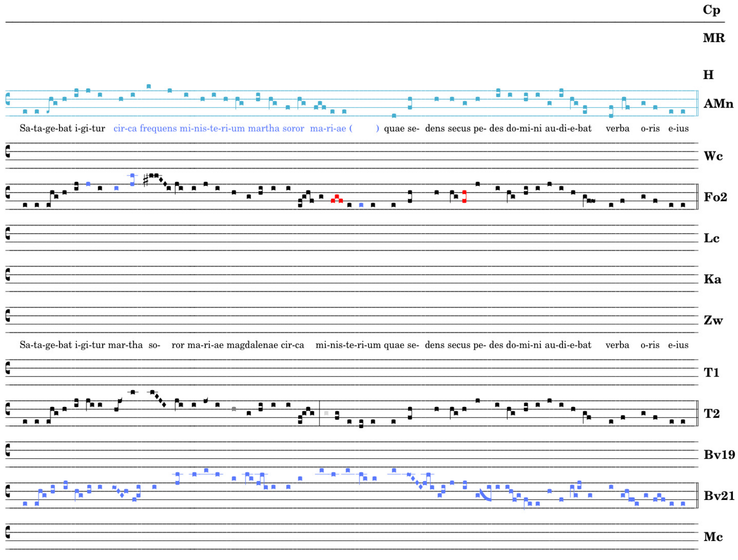Click the MR source label
Screen dimensions: 738x560
[x=713, y=38]
